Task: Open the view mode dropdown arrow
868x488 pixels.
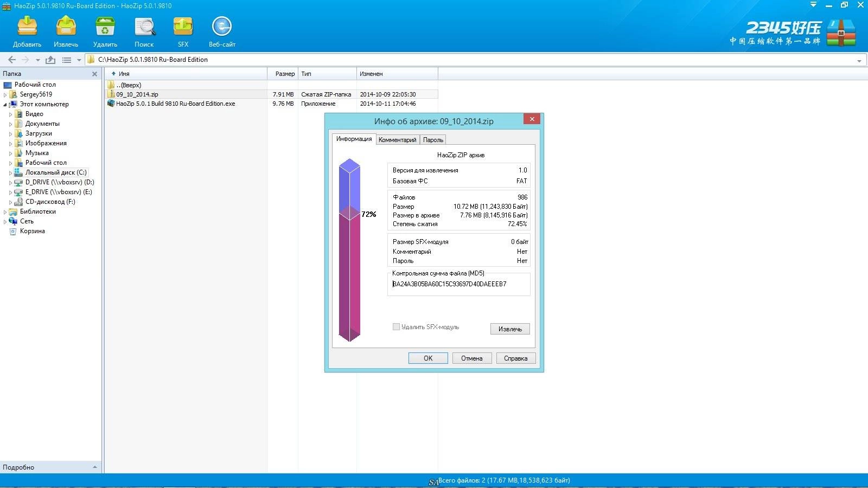Action: pyautogui.click(x=79, y=60)
